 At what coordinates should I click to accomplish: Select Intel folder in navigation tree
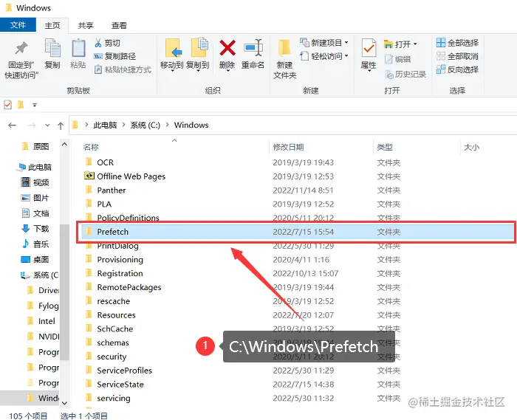click(x=41, y=321)
